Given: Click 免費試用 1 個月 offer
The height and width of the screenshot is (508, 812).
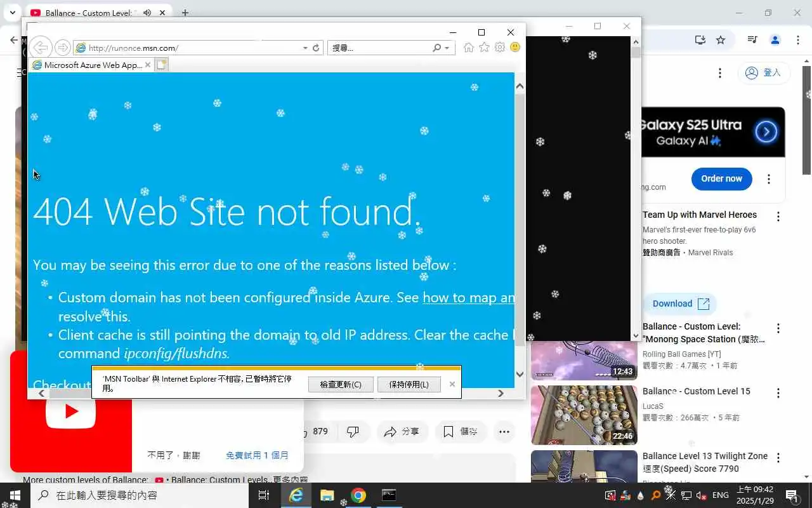Looking at the screenshot, I should 257,455.
